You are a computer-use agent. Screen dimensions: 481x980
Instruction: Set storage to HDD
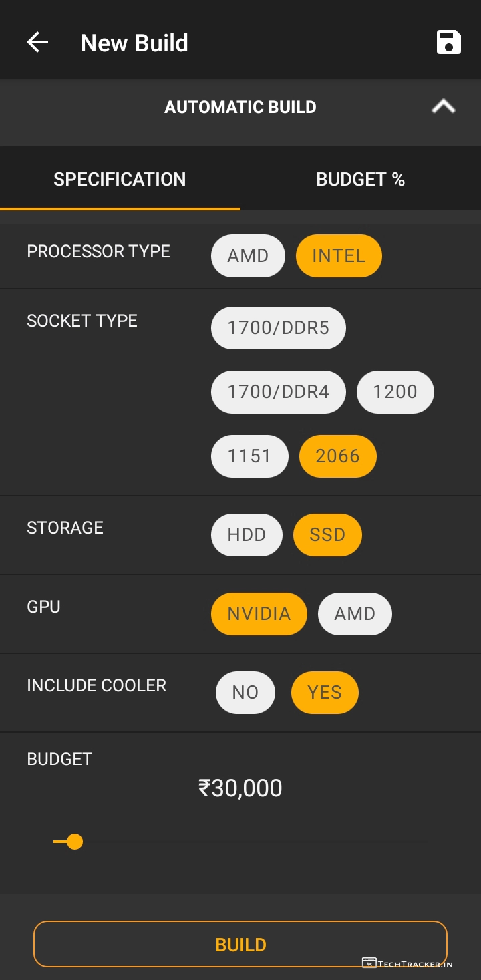point(247,535)
